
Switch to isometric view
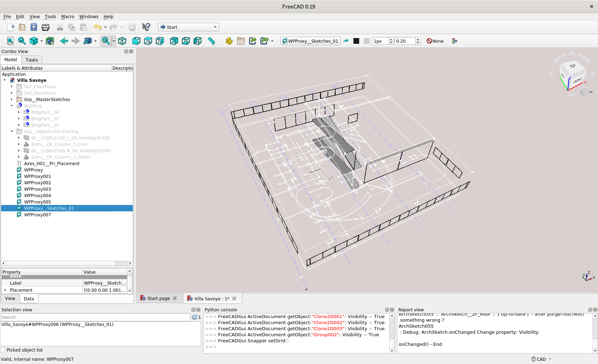coord(122,41)
